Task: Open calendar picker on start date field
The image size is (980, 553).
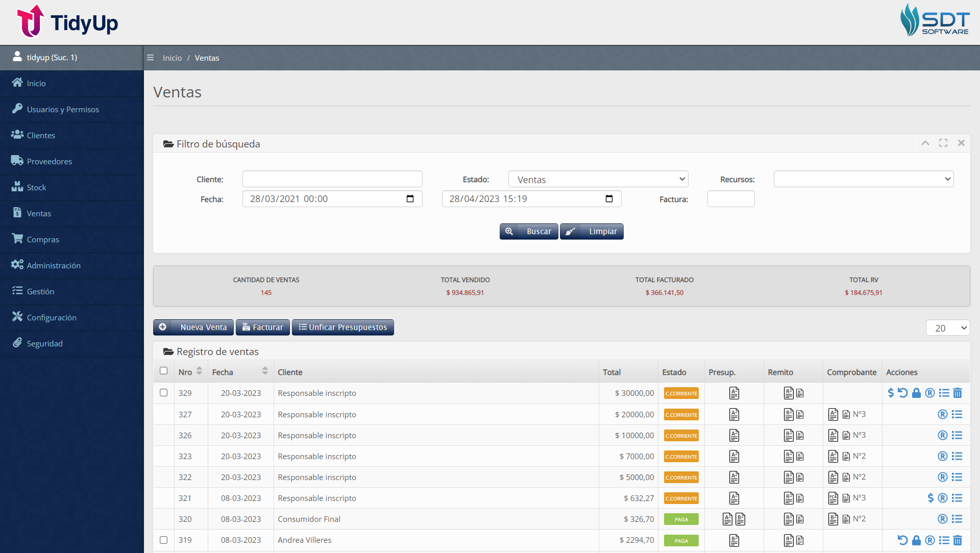Action: click(410, 199)
